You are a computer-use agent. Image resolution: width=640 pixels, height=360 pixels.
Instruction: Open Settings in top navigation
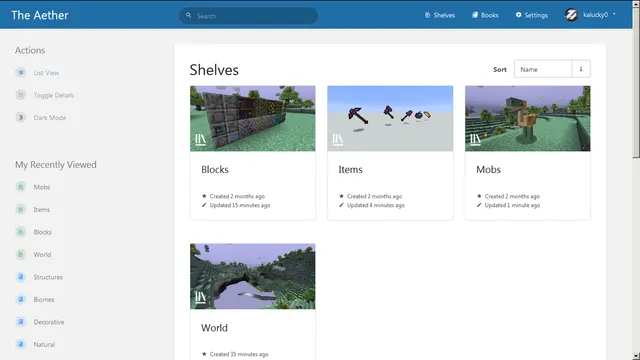[x=531, y=15]
